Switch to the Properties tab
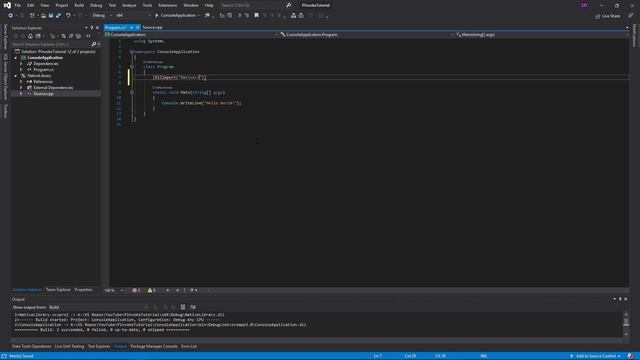Viewport: 640px width, 360px height. click(83, 290)
